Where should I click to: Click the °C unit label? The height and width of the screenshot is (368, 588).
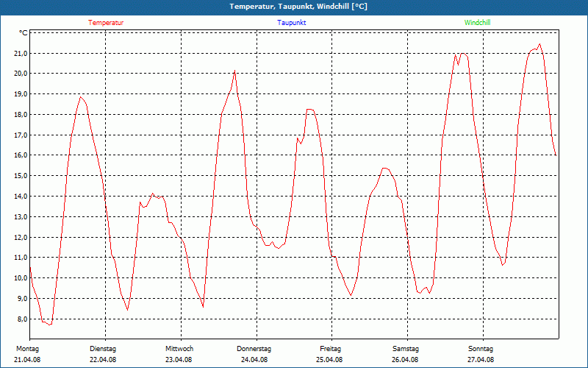click(x=24, y=33)
